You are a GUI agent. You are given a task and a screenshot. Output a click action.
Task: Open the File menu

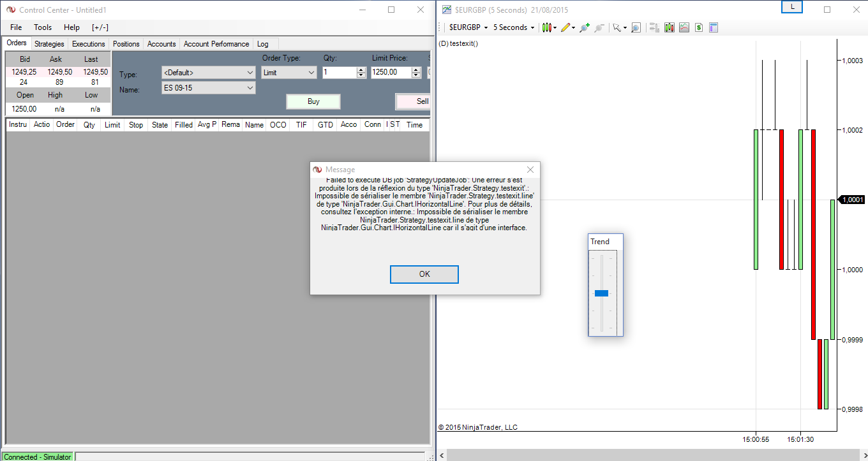pyautogui.click(x=16, y=27)
